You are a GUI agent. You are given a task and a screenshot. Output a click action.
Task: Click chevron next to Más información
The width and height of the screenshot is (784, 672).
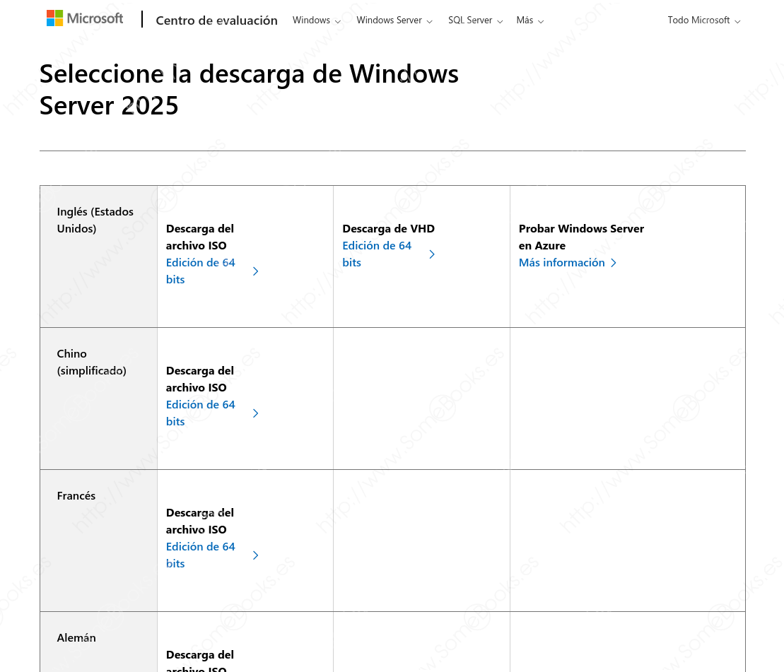pyautogui.click(x=614, y=263)
